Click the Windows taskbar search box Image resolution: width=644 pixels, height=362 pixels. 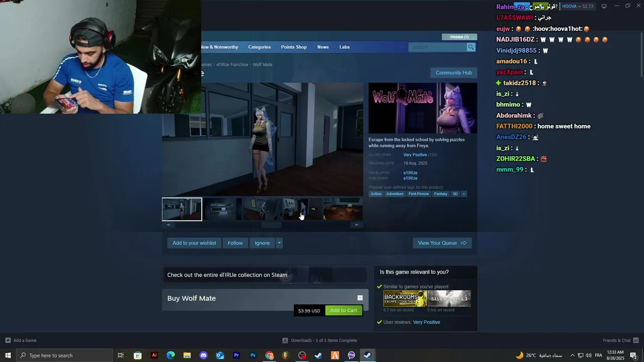[64, 355]
